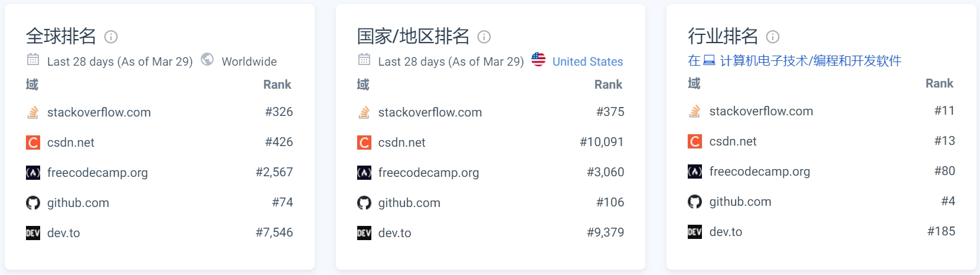
Task: Click the stackoverflow favicon in global ranking
Action: coord(33,112)
